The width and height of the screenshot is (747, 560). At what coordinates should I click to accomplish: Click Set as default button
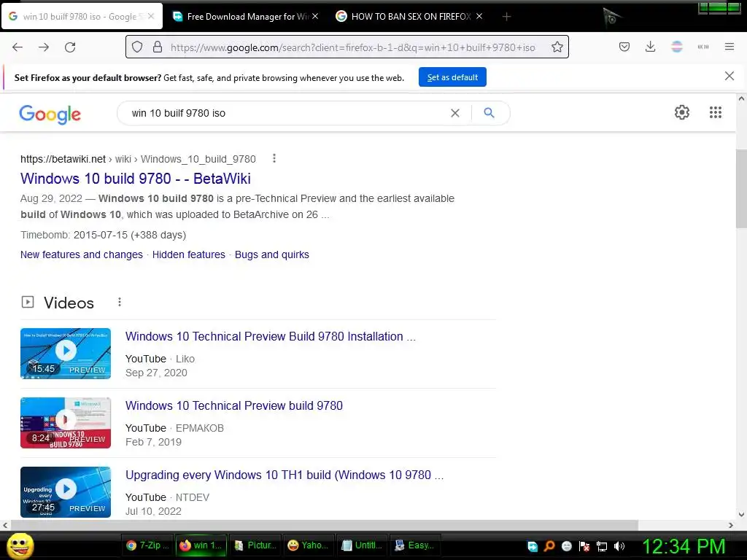(x=452, y=77)
